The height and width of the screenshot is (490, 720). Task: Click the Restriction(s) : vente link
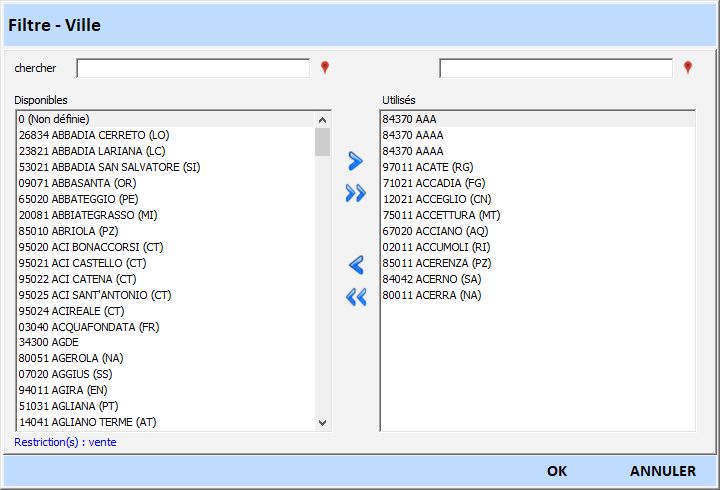(x=65, y=441)
